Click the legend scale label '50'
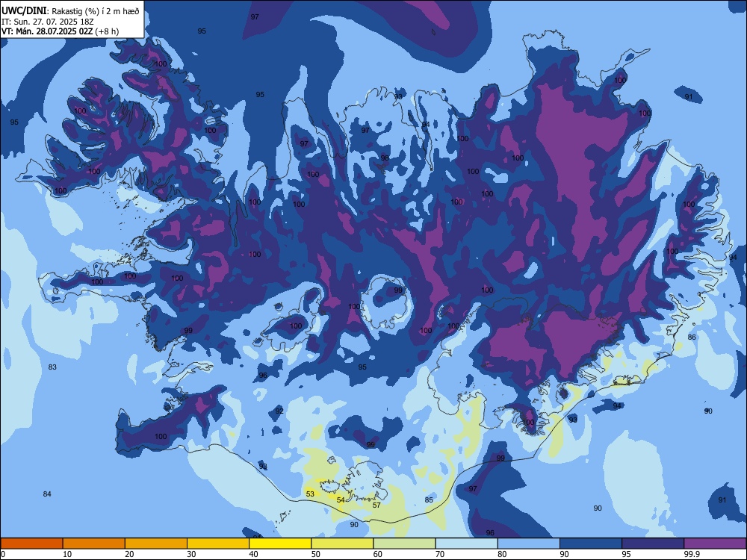This screenshot has height=560, width=747. pyautogui.click(x=316, y=554)
